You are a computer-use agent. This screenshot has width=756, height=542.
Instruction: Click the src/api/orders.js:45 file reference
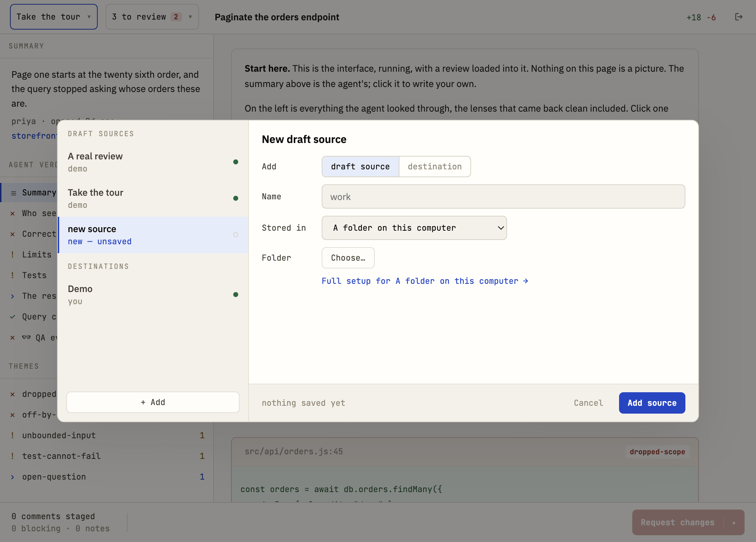click(x=293, y=451)
